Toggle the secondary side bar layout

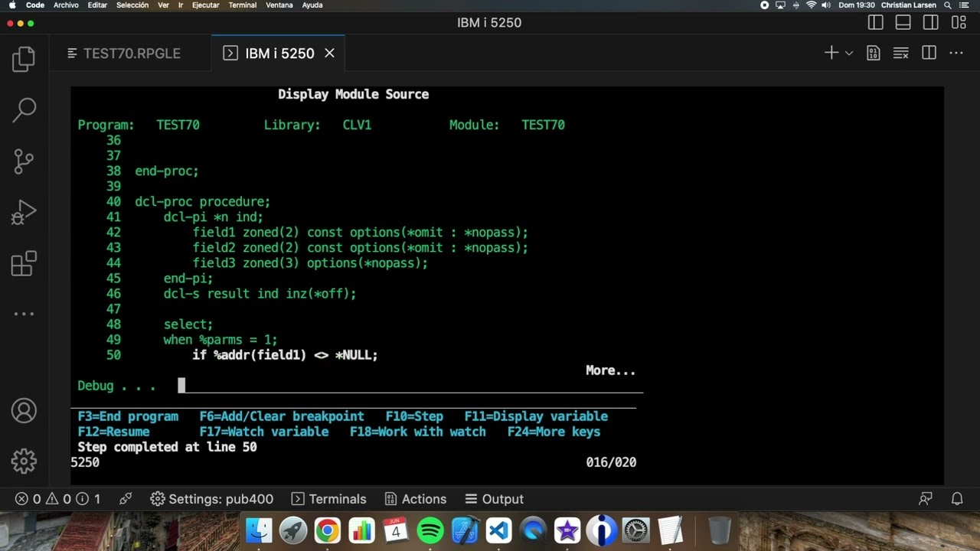pyautogui.click(x=931, y=23)
